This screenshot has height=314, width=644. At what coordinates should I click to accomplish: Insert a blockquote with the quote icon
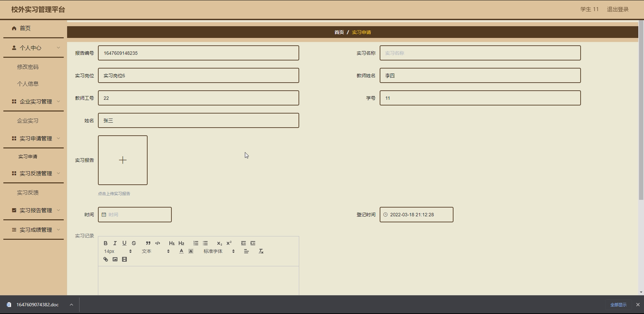(148, 243)
